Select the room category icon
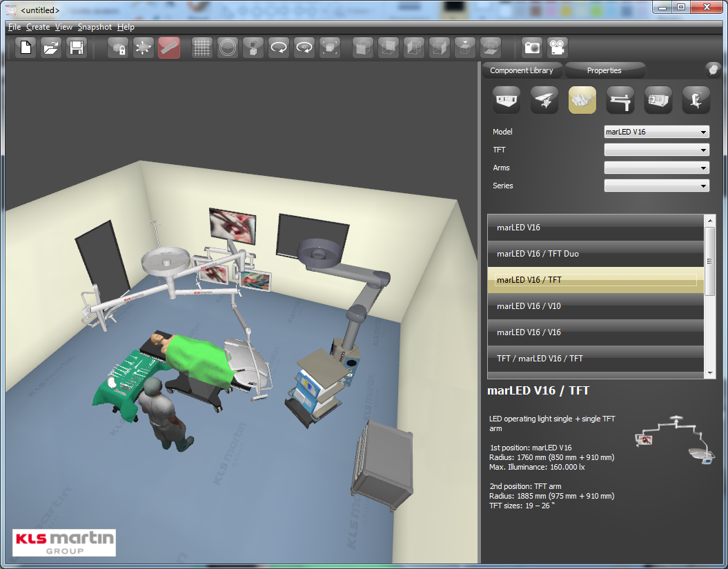 [x=506, y=101]
